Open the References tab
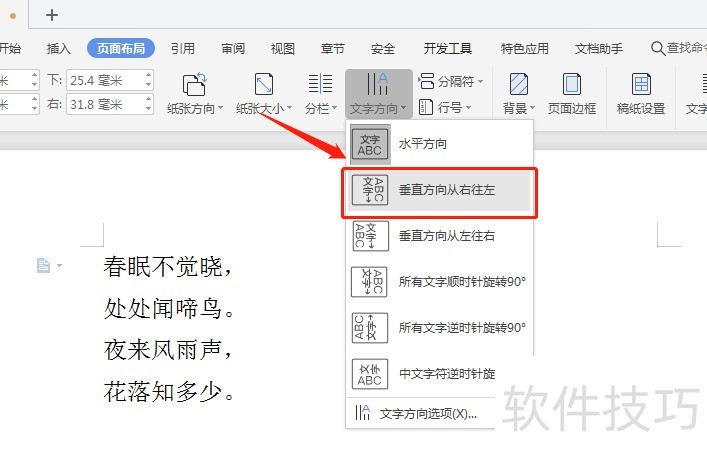The height and width of the screenshot is (461, 707). [182, 48]
